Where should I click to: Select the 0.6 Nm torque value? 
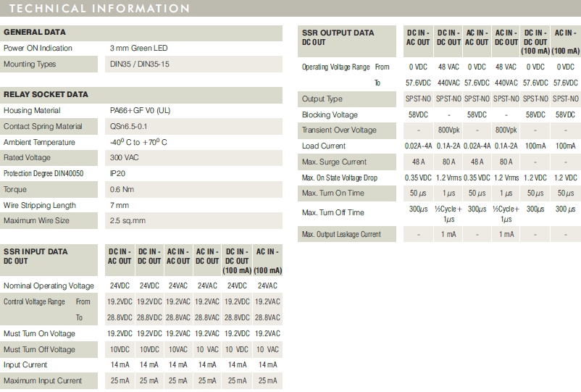[121, 190]
